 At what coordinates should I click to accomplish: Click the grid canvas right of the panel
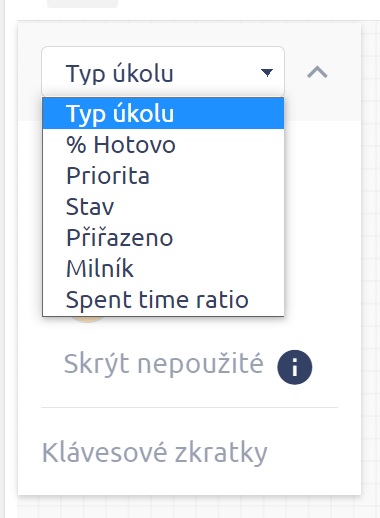click(x=371, y=260)
